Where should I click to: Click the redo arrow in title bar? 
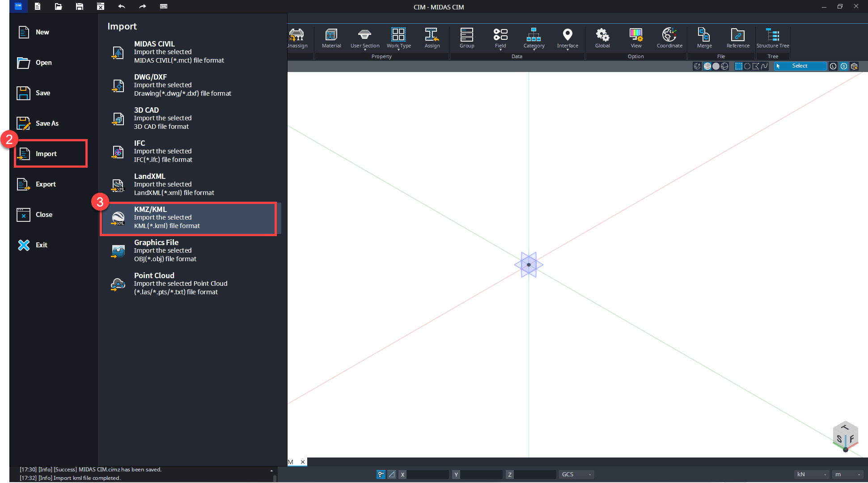click(143, 6)
